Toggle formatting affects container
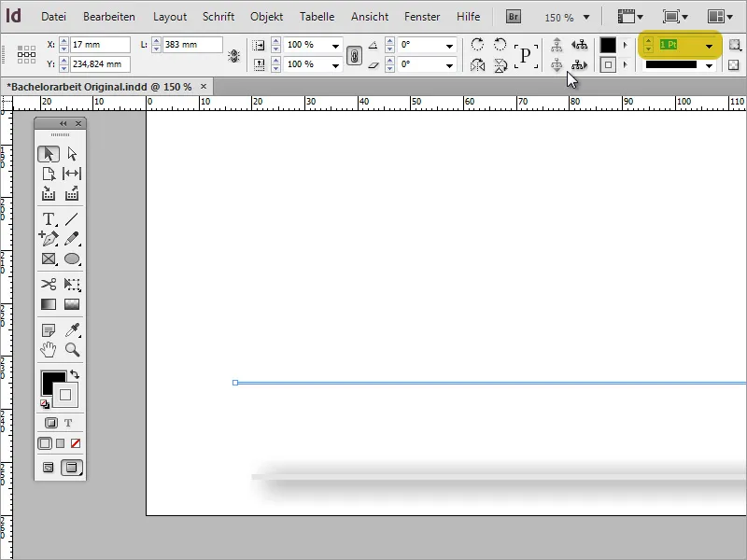Viewport: 747px width, 560px height. tap(51, 423)
